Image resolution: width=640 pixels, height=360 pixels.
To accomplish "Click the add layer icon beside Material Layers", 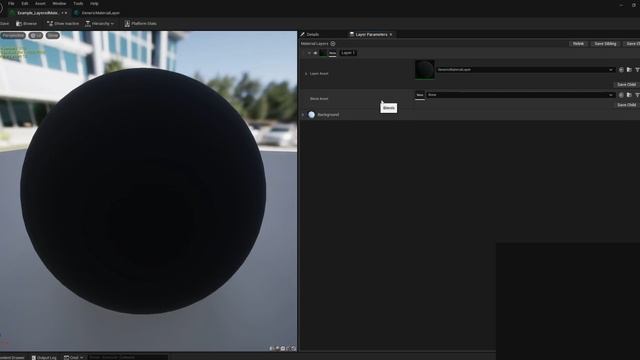I will (333, 44).
